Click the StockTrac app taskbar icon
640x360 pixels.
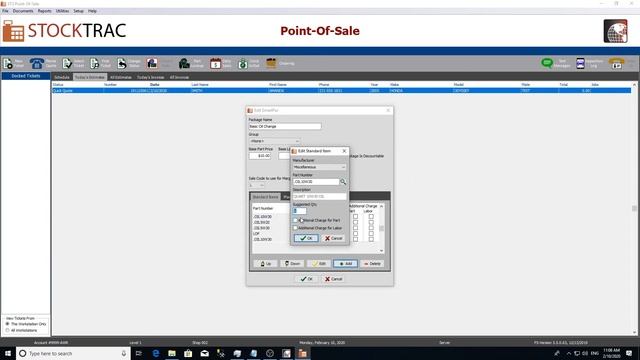tap(302, 353)
